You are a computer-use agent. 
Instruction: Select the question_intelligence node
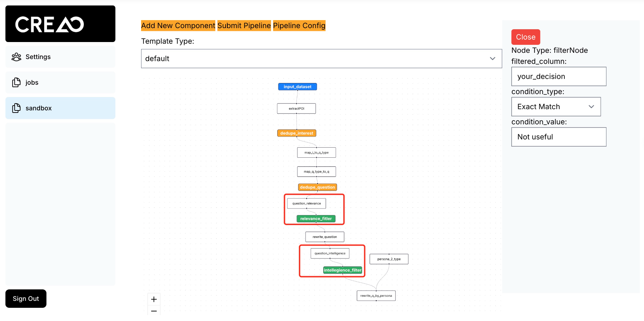(330, 254)
